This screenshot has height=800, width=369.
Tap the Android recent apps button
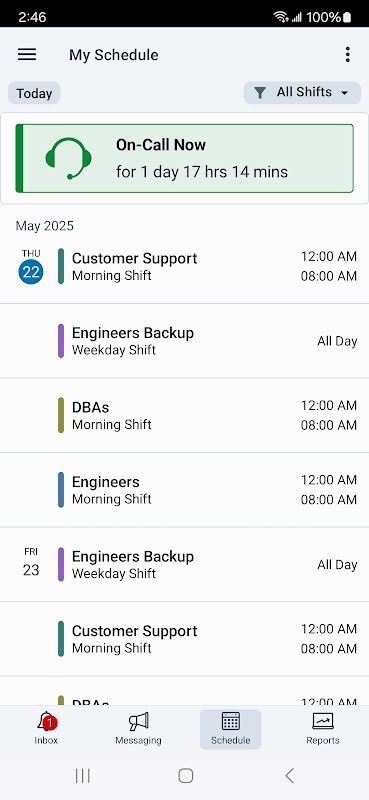pos(82,776)
